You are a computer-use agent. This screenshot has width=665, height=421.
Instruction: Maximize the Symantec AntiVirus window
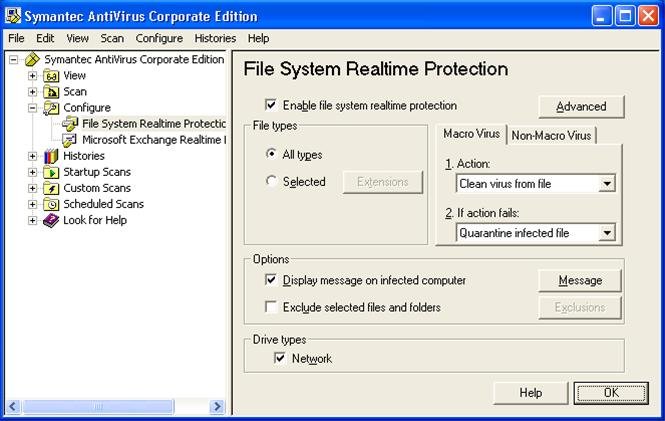pyautogui.click(x=625, y=16)
